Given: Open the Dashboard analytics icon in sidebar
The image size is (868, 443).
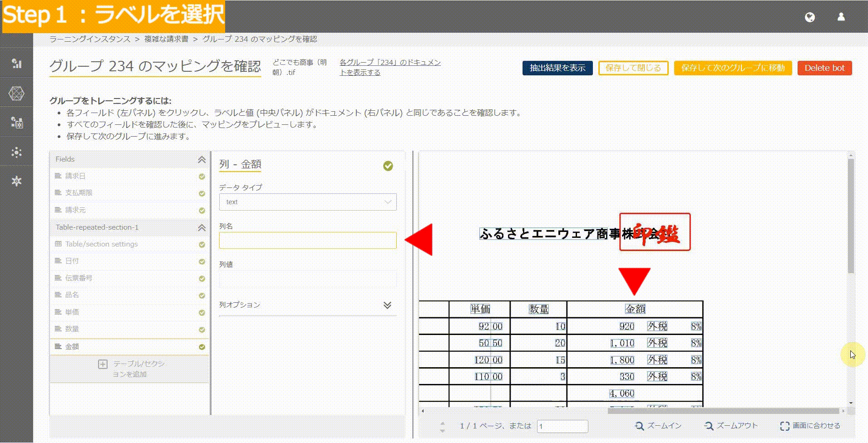Looking at the screenshot, I should tap(16, 64).
